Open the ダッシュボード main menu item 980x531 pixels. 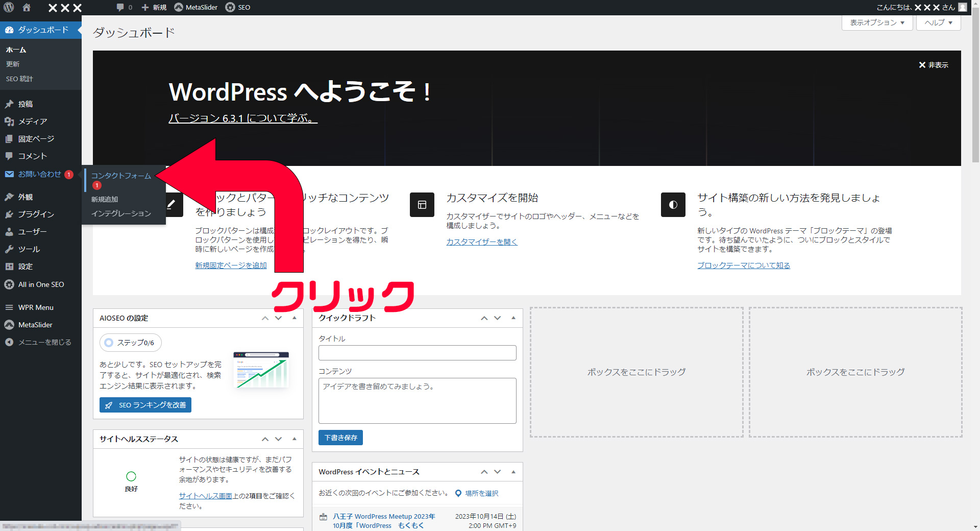[x=41, y=30]
